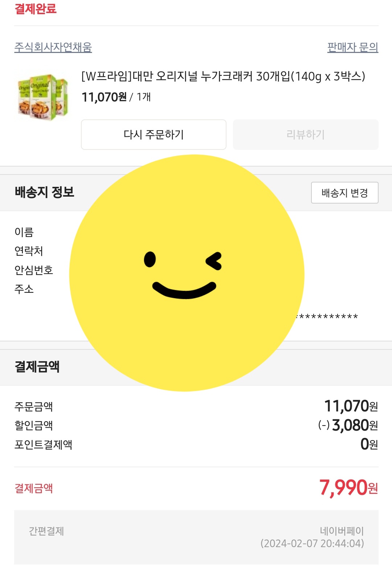Tap the 리뷰하기 button
This screenshot has width=392, height=566.
click(x=305, y=135)
